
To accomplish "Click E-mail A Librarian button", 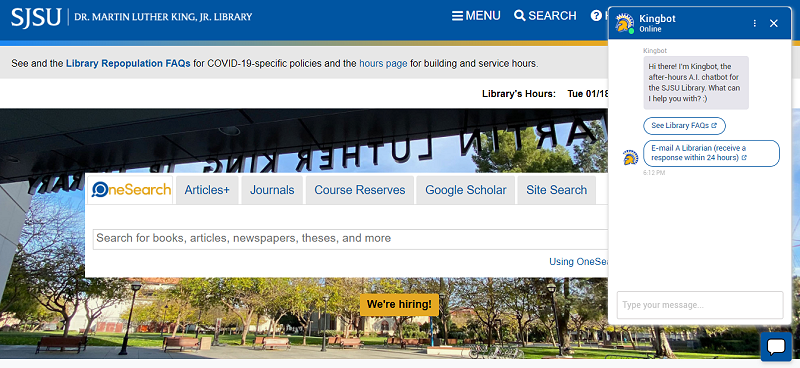I will tap(711, 153).
